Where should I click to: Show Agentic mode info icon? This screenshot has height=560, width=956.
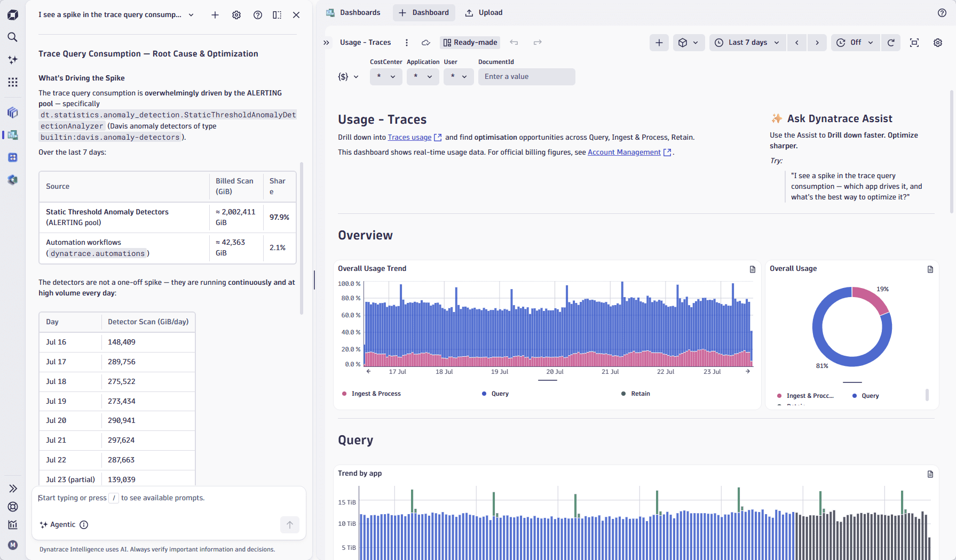84,525
